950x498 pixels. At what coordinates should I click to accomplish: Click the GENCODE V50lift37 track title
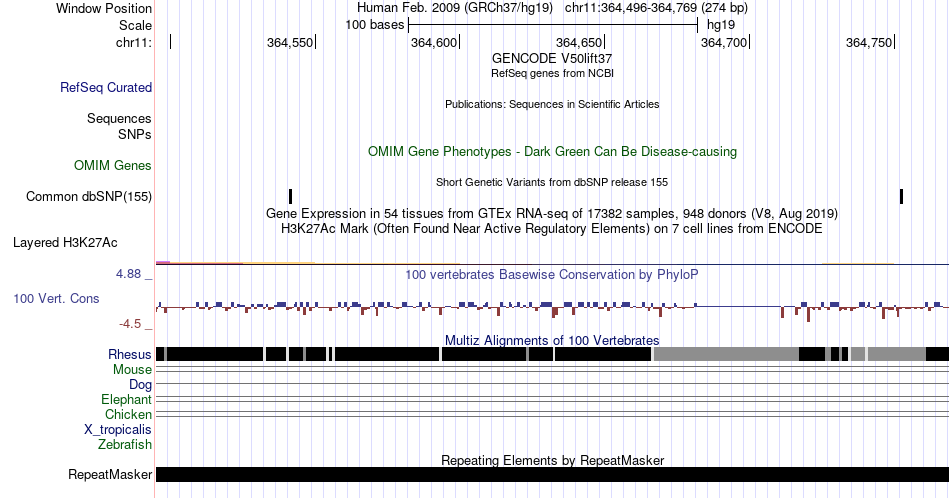pos(552,59)
